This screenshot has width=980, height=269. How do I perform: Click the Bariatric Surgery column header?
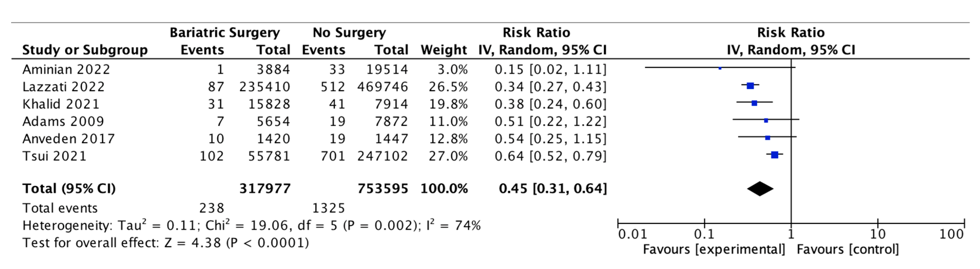click(x=224, y=33)
